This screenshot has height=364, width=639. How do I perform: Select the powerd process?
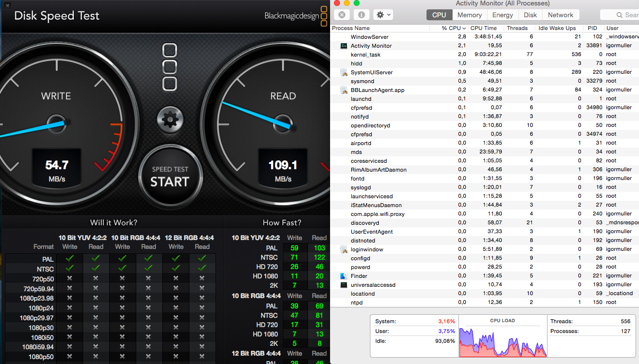(485, 267)
